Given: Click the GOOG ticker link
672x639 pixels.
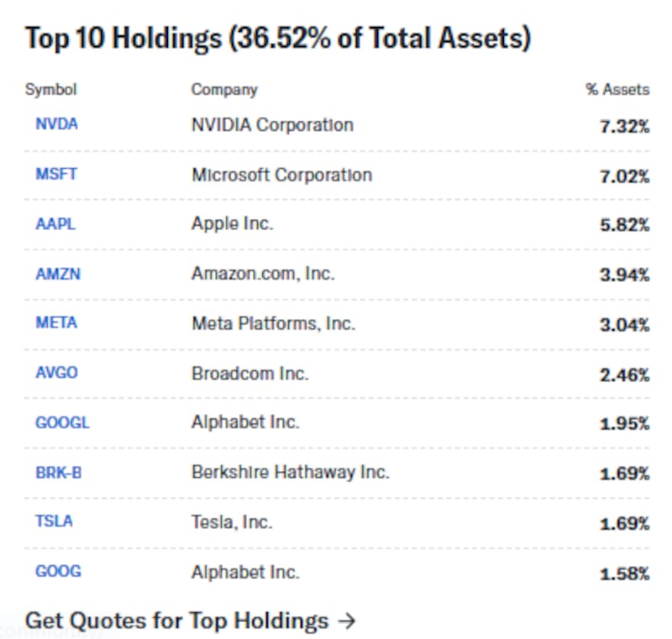Looking at the screenshot, I should [58, 572].
